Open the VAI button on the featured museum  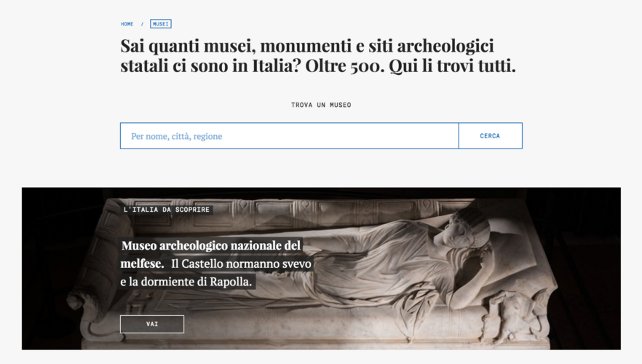click(x=152, y=324)
